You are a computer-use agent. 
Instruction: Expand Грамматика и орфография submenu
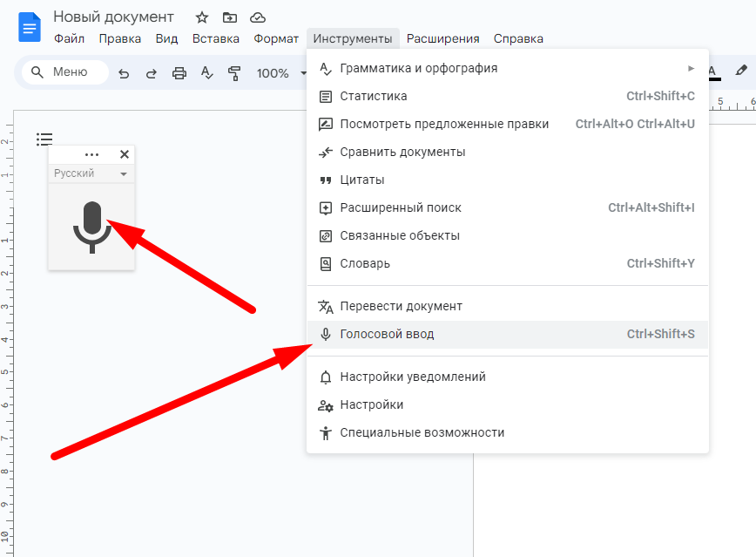(508, 69)
